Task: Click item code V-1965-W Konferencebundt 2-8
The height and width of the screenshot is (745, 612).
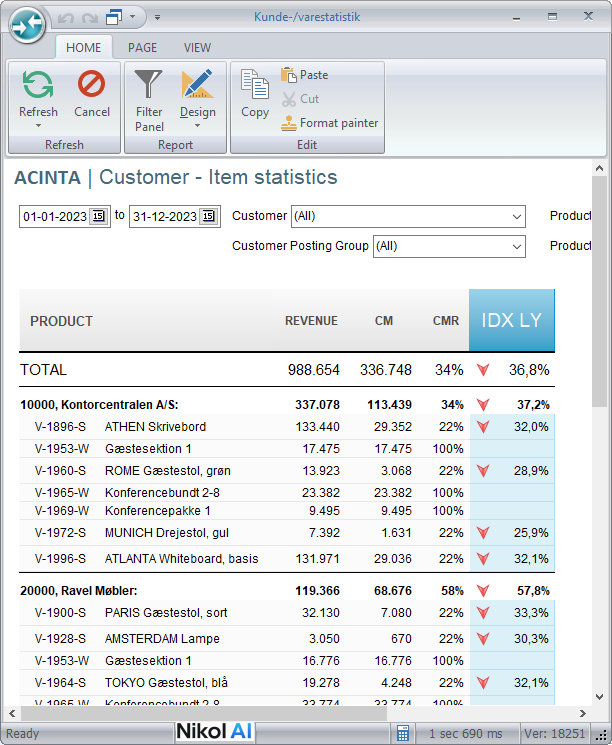Action: pos(62,493)
